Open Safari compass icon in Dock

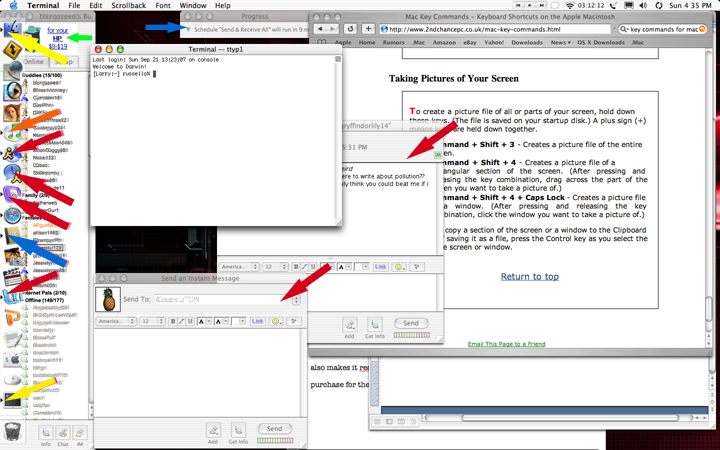click(x=12, y=215)
